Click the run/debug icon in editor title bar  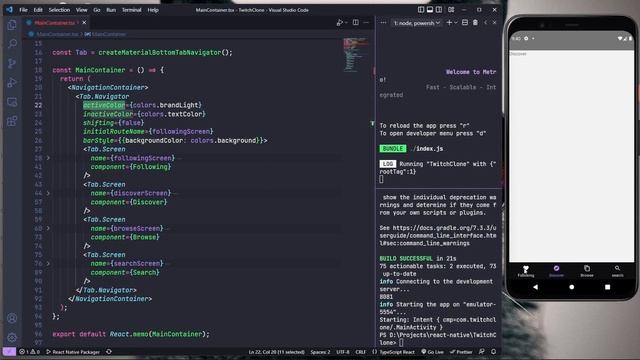pyautogui.click(x=340, y=22)
